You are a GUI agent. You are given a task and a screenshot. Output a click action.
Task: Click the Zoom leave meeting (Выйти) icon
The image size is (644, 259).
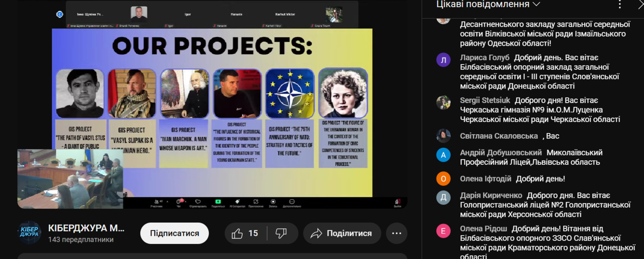[x=397, y=202]
